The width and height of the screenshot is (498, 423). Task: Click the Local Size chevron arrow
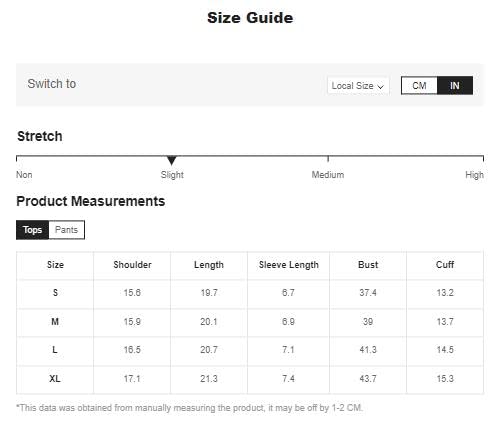[380, 87]
